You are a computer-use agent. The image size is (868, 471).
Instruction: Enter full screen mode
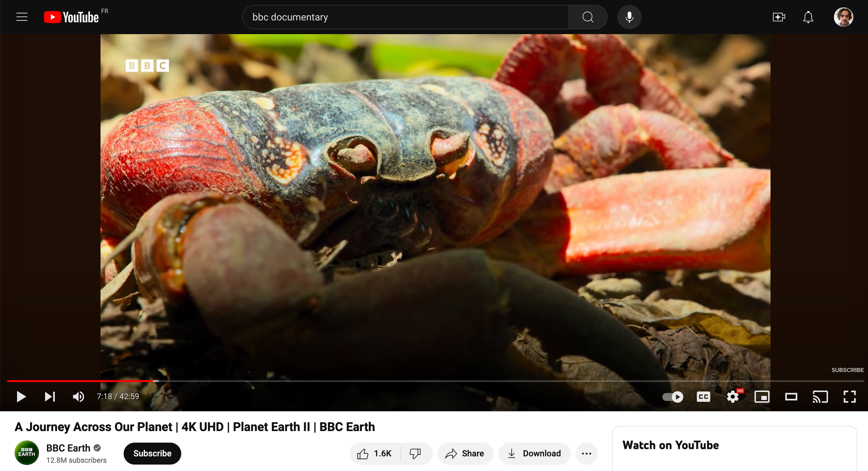point(849,396)
